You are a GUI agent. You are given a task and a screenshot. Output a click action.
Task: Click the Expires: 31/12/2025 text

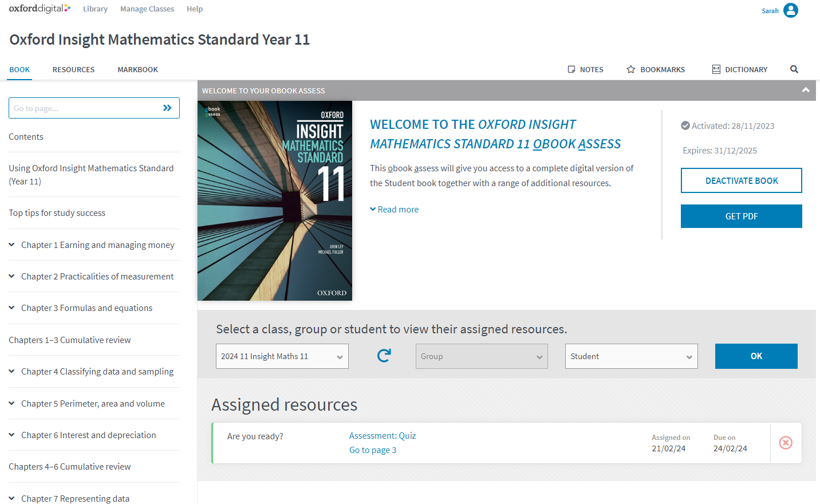tap(720, 151)
